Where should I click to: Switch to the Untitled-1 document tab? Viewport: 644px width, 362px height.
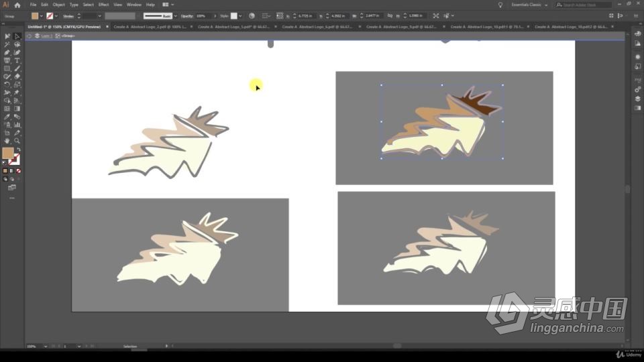click(x=64, y=27)
